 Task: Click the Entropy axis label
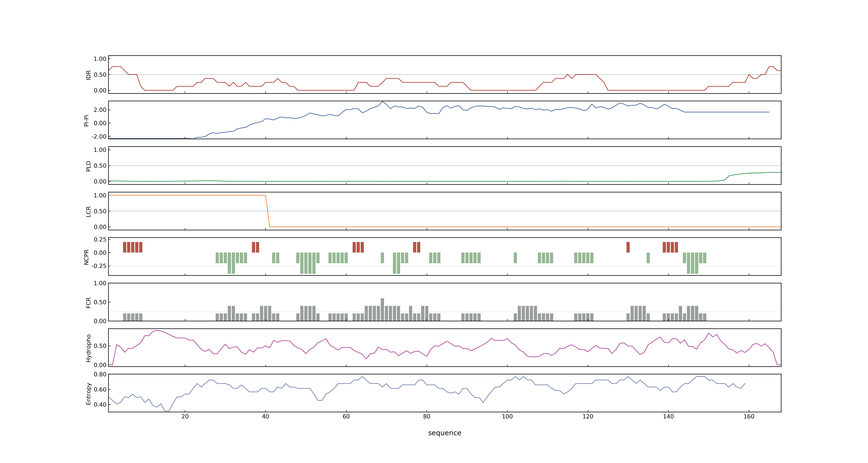88,393
